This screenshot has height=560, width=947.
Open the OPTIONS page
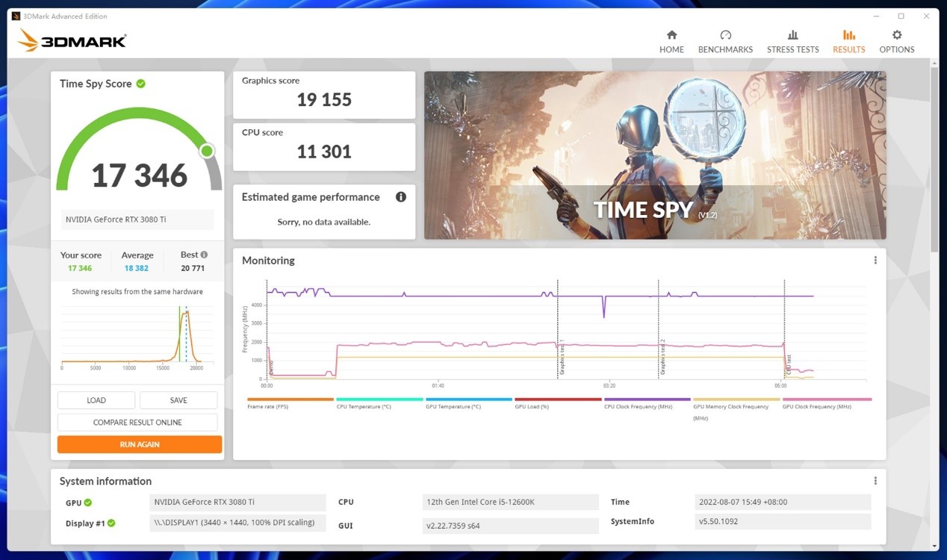897,42
